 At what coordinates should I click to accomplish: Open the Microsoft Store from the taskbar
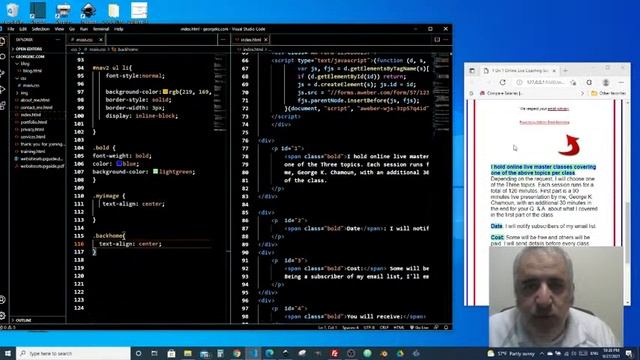click(x=171, y=353)
